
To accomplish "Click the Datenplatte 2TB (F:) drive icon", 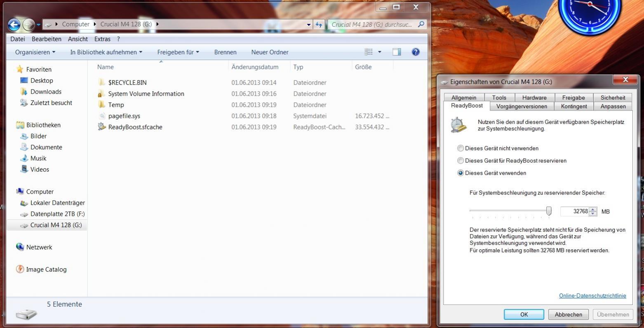I will pos(24,214).
